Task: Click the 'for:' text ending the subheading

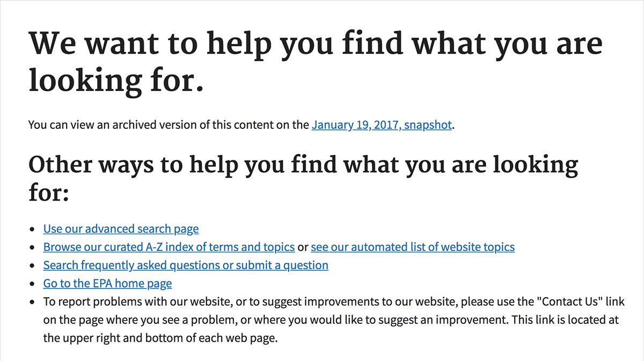Action: pos(49,193)
